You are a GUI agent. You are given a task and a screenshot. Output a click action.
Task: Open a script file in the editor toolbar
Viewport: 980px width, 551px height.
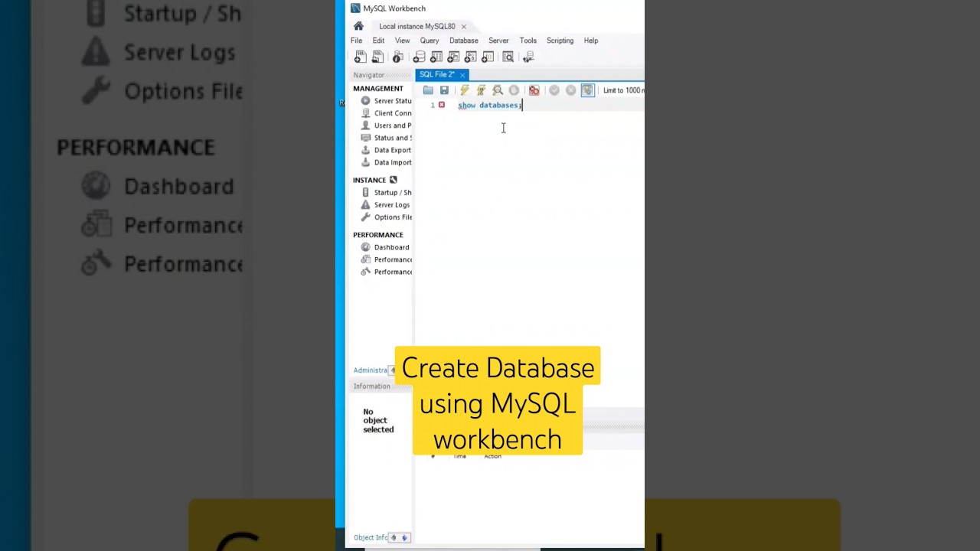tap(428, 90)
